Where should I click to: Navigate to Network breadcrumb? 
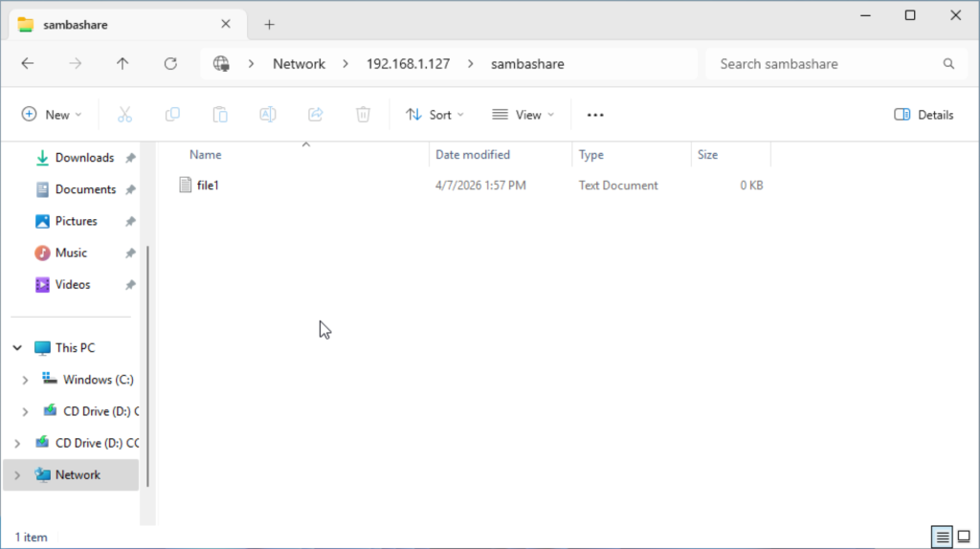(299, 64)
